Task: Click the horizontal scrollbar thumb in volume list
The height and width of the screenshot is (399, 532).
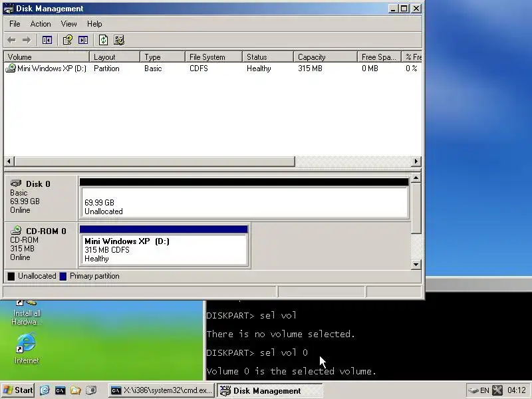Action: tap(155, 161)
